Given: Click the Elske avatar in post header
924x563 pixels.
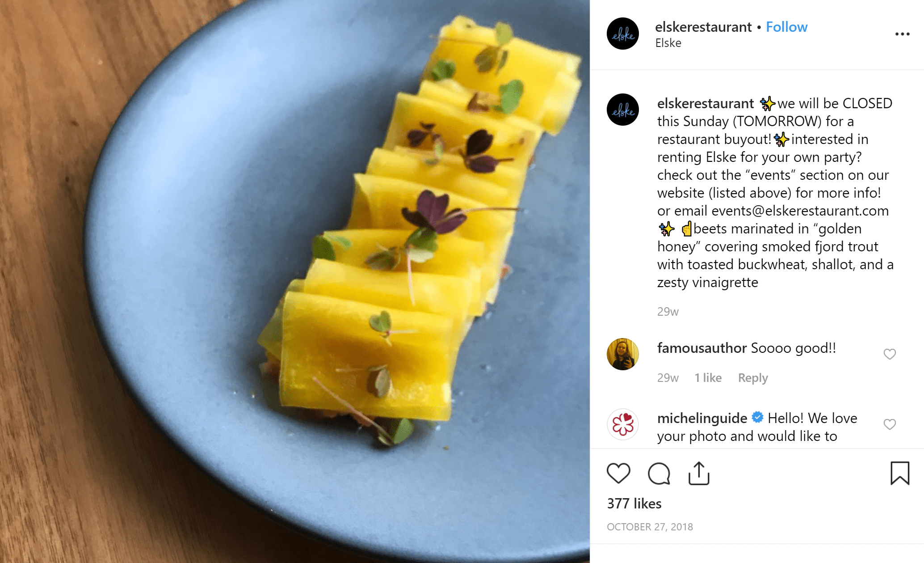Looking at the screenshot, I should [x=623, y=34].
